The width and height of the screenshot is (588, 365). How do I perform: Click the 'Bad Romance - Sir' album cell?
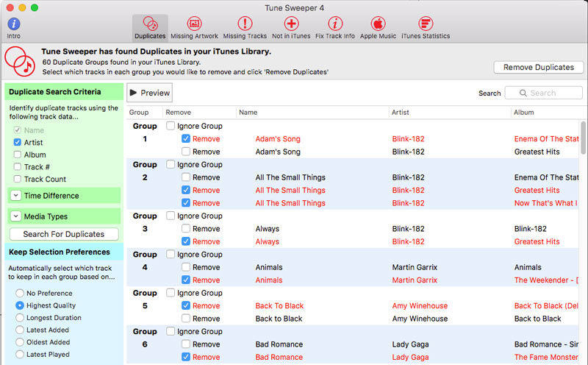546,344
